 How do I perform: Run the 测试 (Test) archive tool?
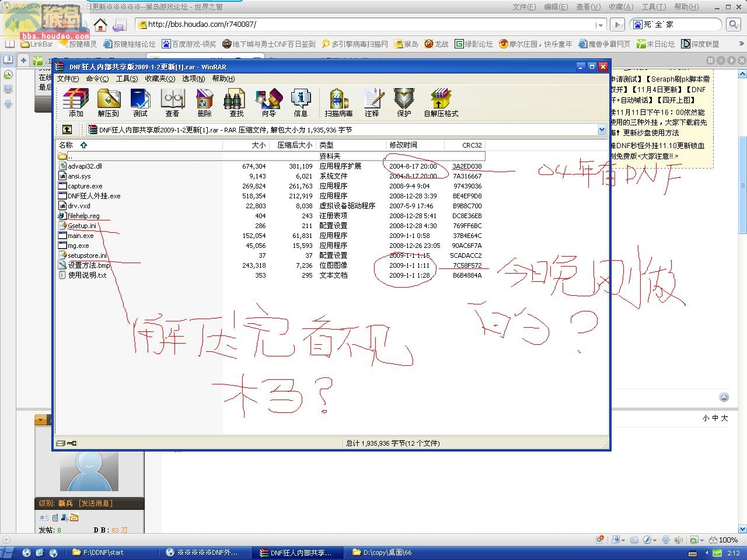pos(140,103)
